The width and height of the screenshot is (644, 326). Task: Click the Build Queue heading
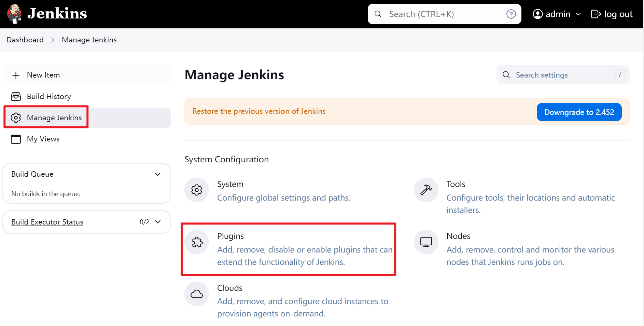click(32, 174)
